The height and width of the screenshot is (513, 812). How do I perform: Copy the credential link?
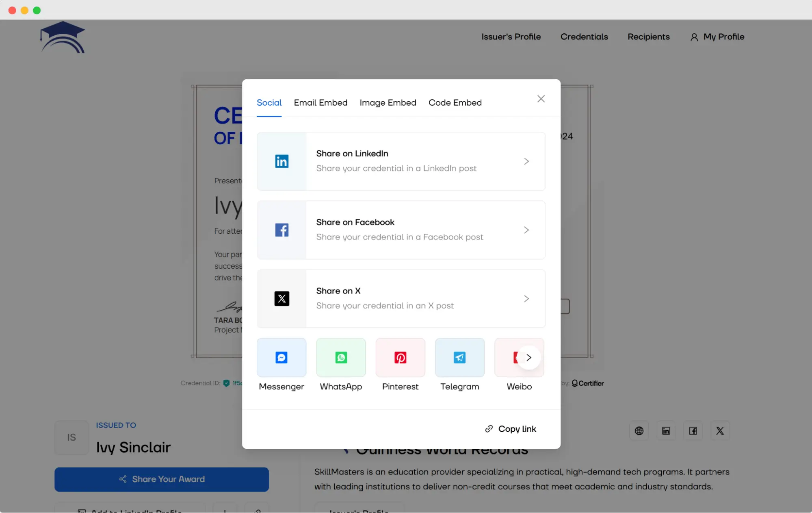[x=510, y=429]
